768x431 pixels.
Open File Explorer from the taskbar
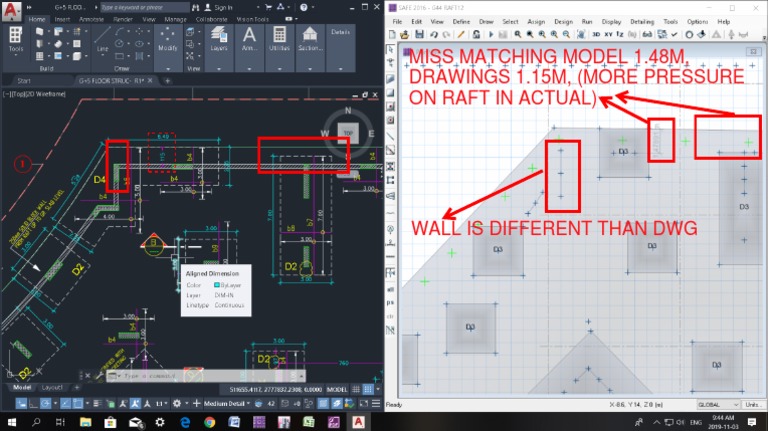[86, 422]
